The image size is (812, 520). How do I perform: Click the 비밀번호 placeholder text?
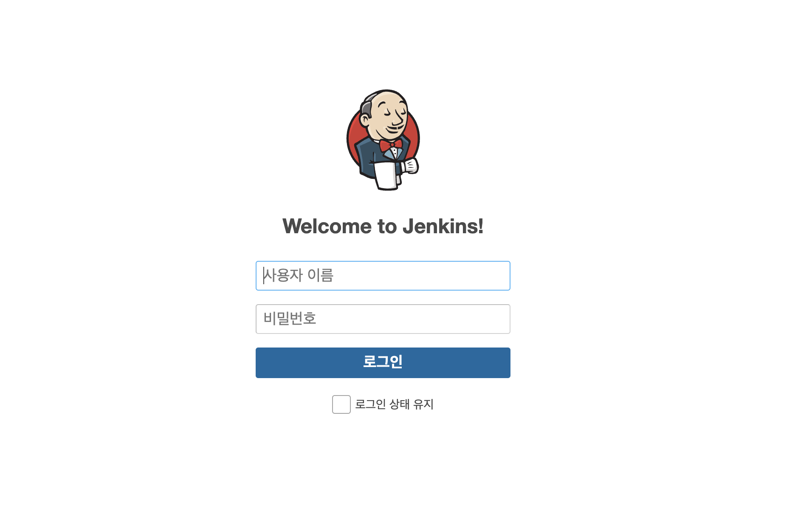click(x=290, y=319)
